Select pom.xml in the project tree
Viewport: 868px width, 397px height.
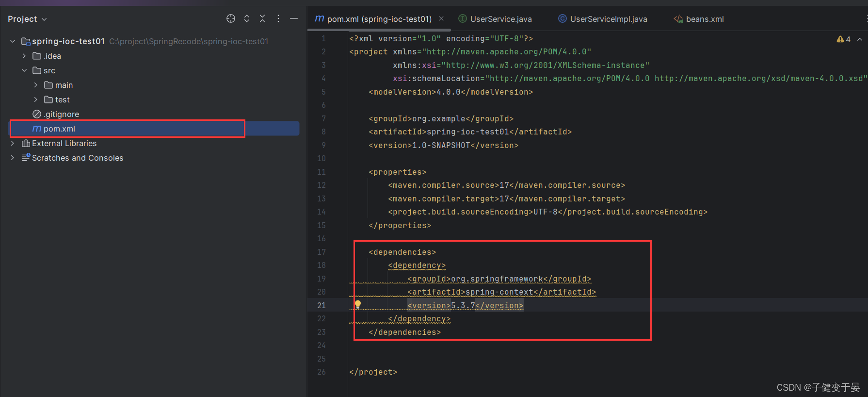pyautogui.click(x=154, y=129)
